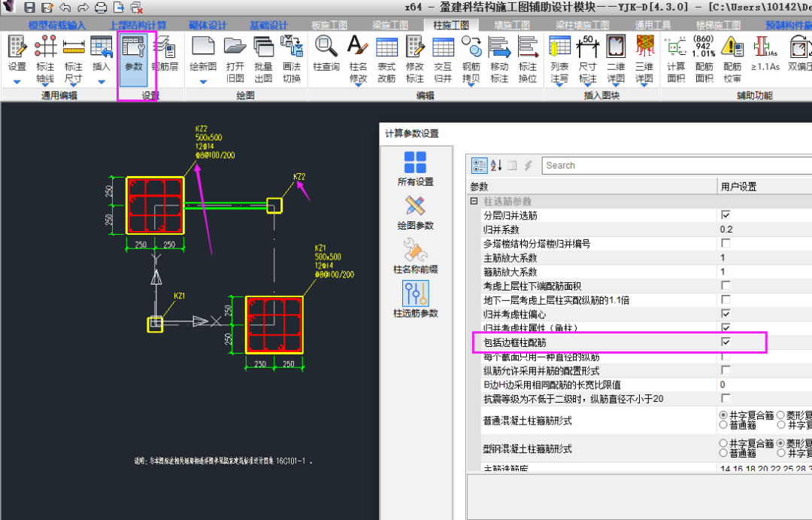Switch to the 上部结构计算 tab
The width and height of the screenshot is (812, 520).
[138, 26]
